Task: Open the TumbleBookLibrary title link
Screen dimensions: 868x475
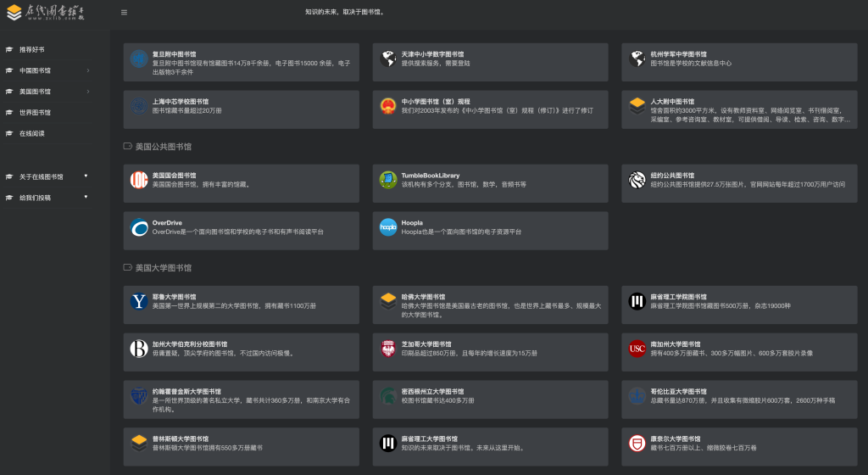Action: click(x=430, y=176)
